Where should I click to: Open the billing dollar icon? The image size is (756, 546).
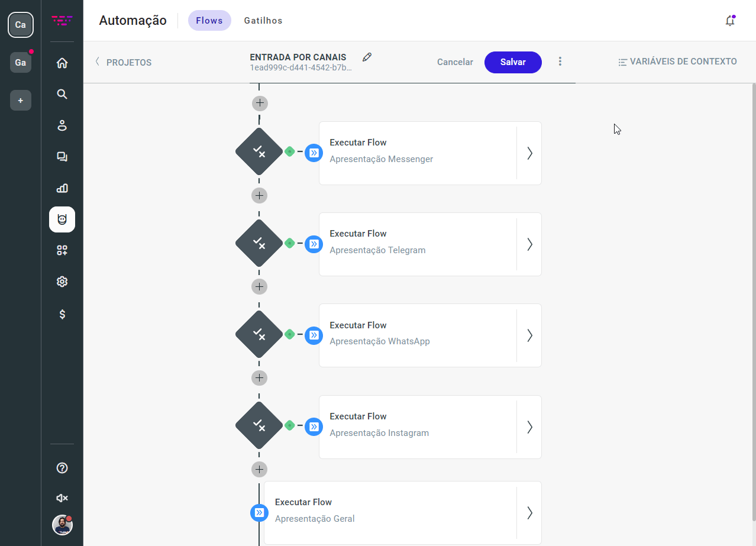[62, 314]
